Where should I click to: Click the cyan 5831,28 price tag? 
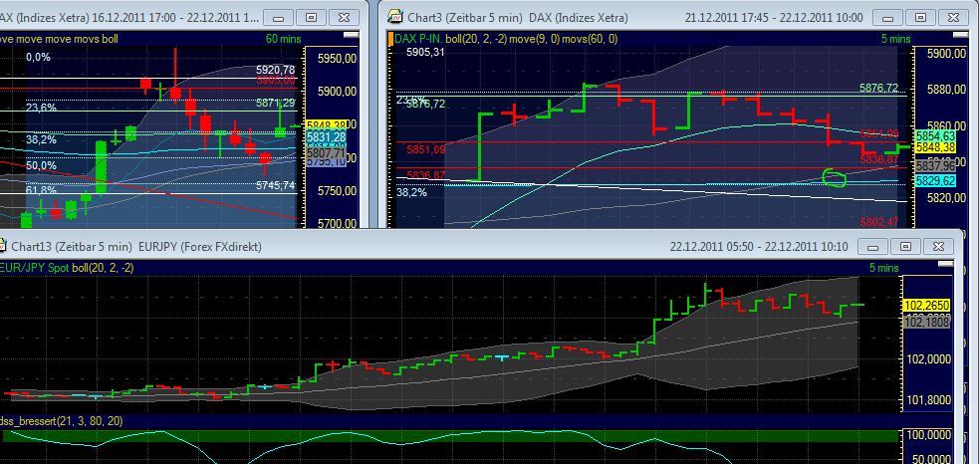[326, 136]
